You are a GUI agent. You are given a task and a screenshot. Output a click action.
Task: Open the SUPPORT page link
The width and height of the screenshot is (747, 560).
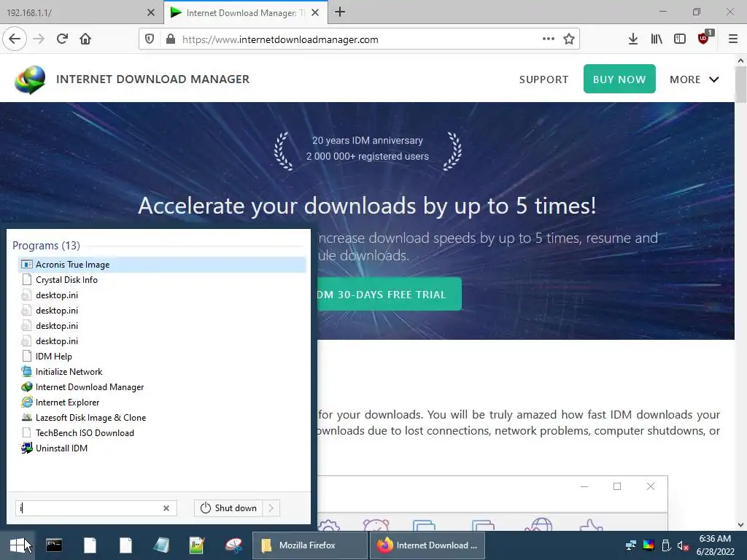[x=543, y=79]
